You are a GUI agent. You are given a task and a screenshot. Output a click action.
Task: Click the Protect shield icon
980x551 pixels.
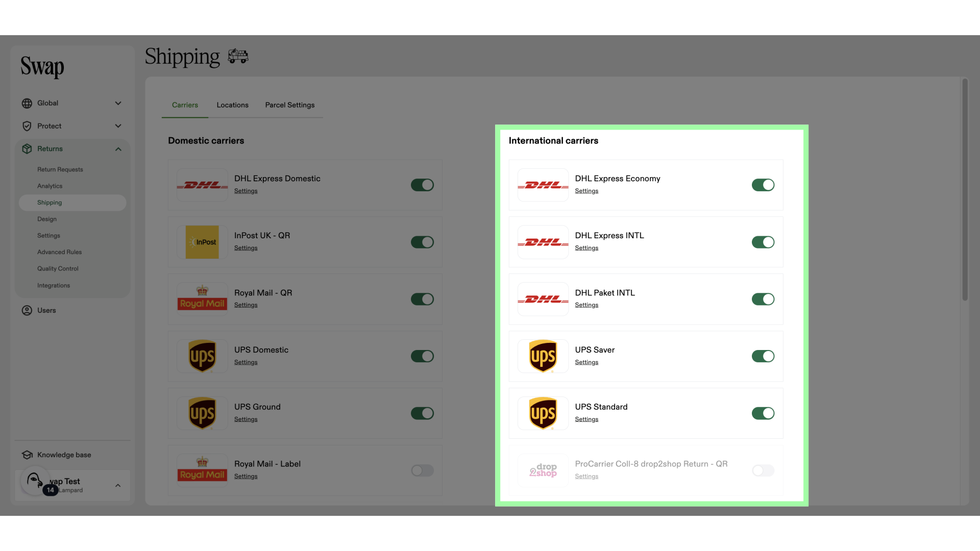pos(27,126)
